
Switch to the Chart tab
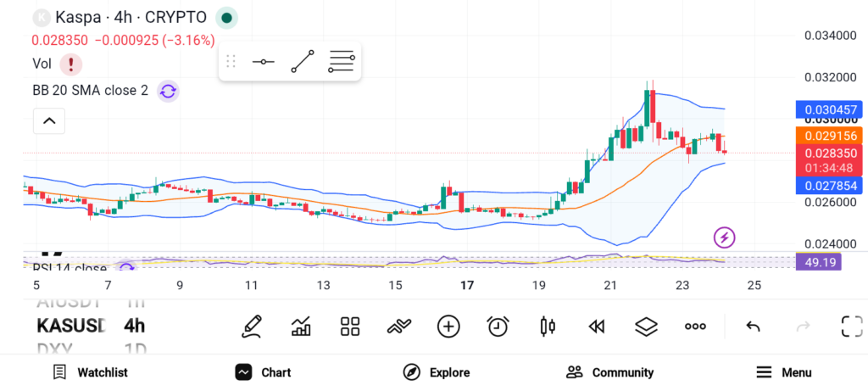pos(263,372)
